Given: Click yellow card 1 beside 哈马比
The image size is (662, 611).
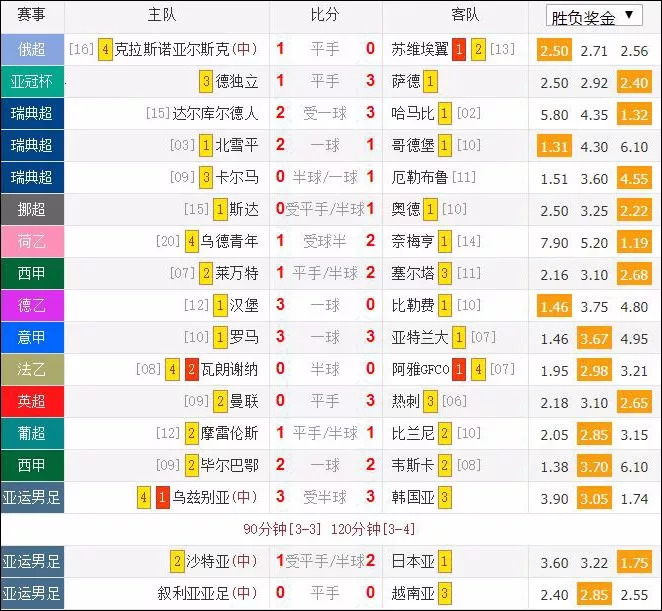Looking at the screenshot, I should 445,114.
